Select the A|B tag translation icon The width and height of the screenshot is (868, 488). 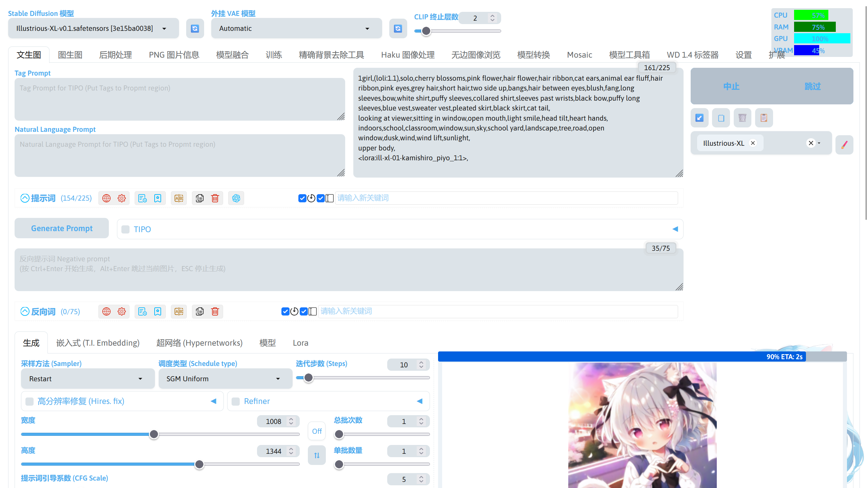tap(179, 198)
